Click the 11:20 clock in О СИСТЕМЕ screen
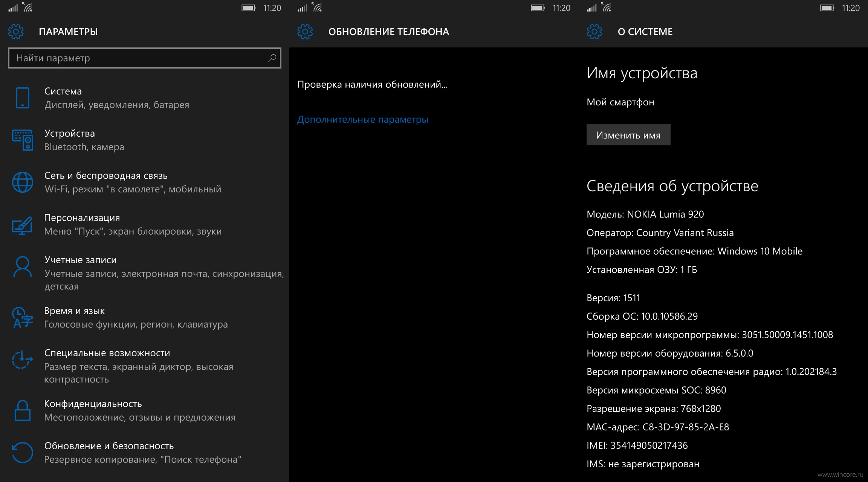Image resolution: width=868 pixels, height=482 pixels. [851, 8]
